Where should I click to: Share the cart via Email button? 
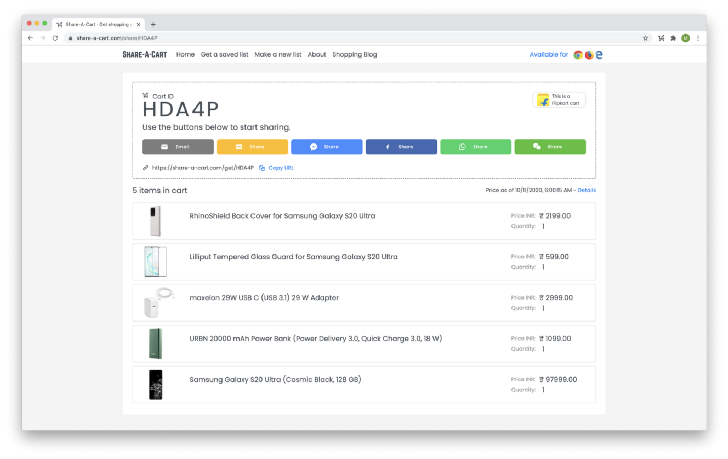coord(178,147)
